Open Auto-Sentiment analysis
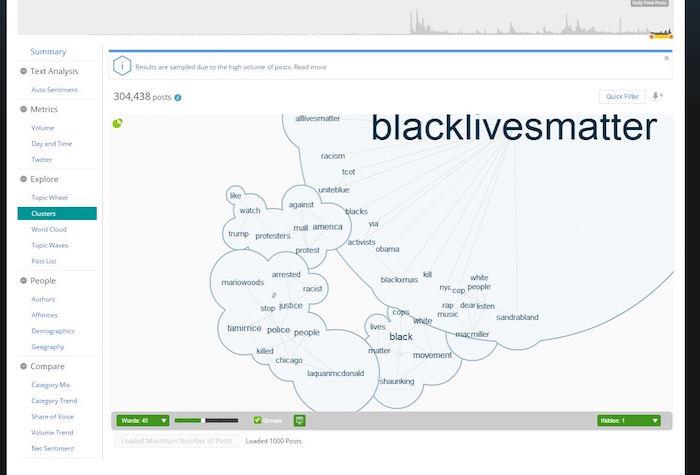Image resolution: width=700 pixels, height=475 pixels. 54,90
